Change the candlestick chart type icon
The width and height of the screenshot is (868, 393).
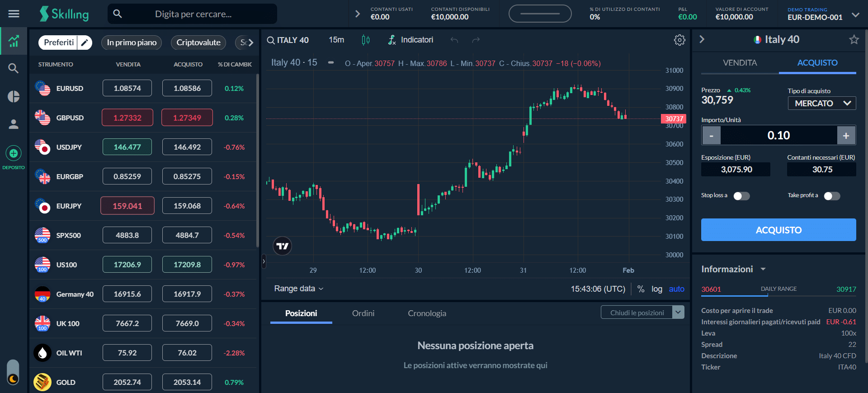[366, 40]
